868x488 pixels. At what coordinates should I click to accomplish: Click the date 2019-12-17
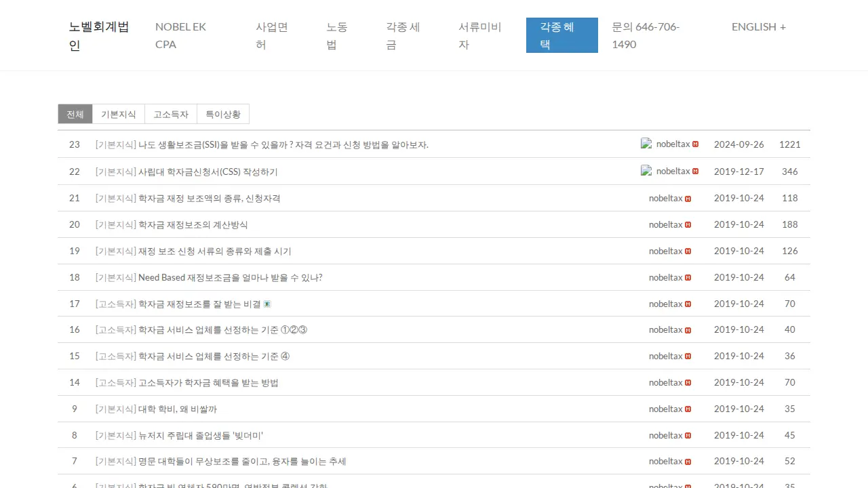click(x=739, y=171)
